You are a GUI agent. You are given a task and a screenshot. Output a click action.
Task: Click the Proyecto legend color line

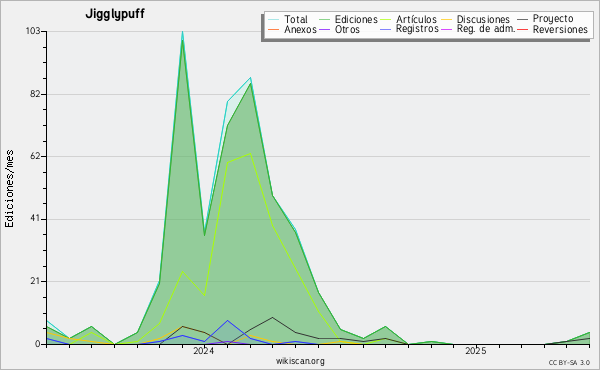click(523, 19)
